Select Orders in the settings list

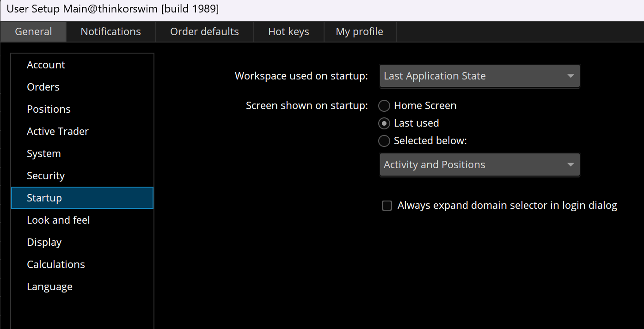43,87
